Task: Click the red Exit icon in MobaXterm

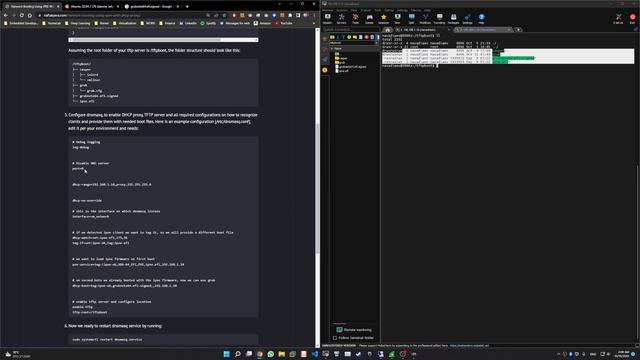Action: click(x=633, y=18)
